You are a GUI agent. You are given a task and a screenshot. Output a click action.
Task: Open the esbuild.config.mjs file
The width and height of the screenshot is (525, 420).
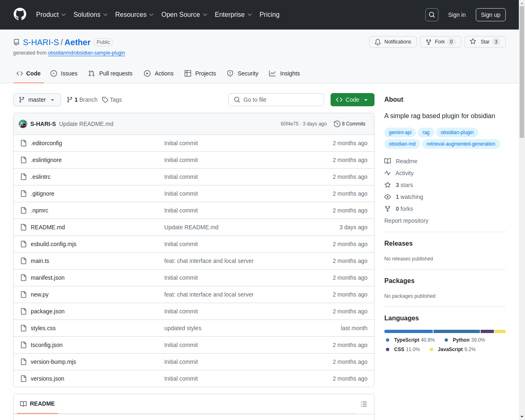53,244
